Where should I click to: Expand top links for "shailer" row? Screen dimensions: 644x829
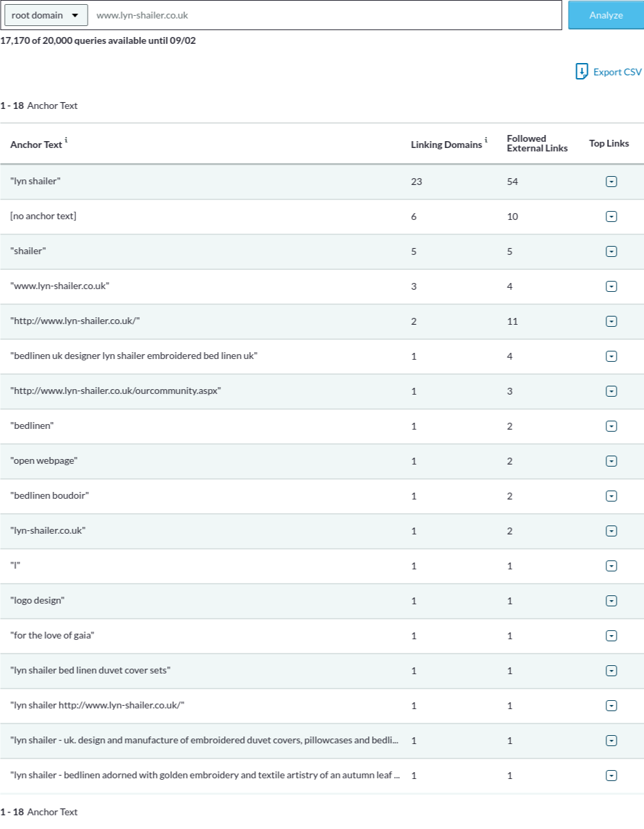[x=612, y=251]
